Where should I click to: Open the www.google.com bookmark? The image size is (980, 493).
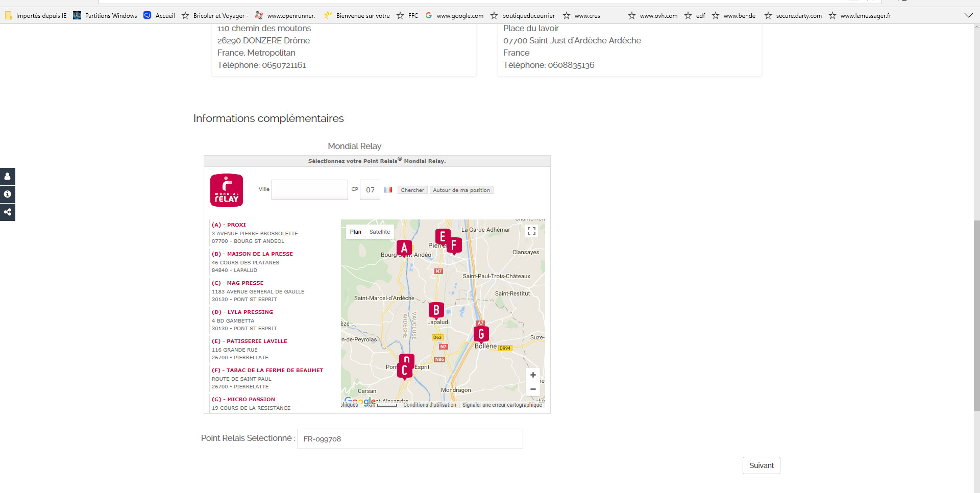pyautogui.click(x=454, y=16)
